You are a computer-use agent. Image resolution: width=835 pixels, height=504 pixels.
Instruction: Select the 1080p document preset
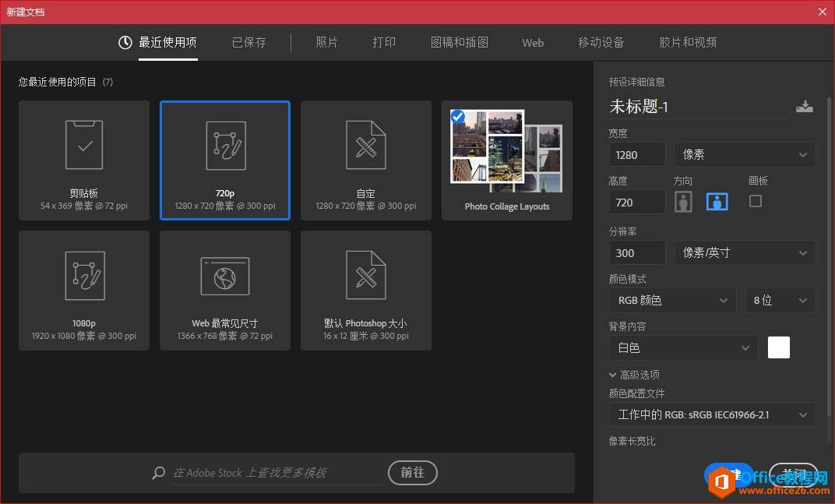click(83, 290)
